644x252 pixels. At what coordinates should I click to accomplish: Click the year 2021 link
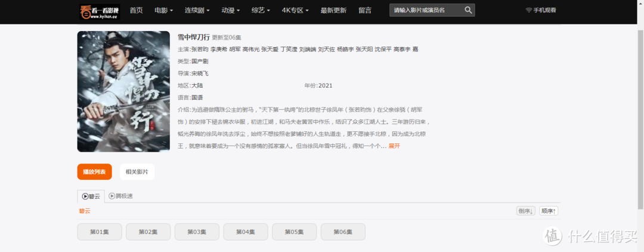326,85
